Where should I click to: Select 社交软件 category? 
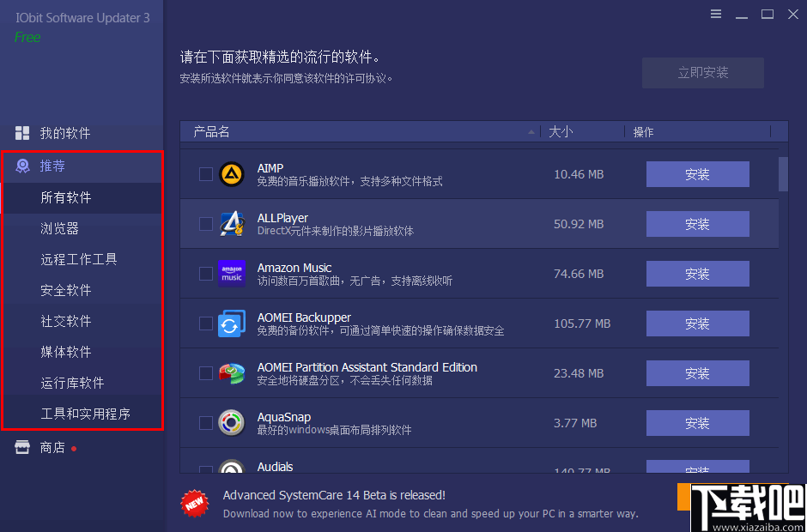coord(82,321)
